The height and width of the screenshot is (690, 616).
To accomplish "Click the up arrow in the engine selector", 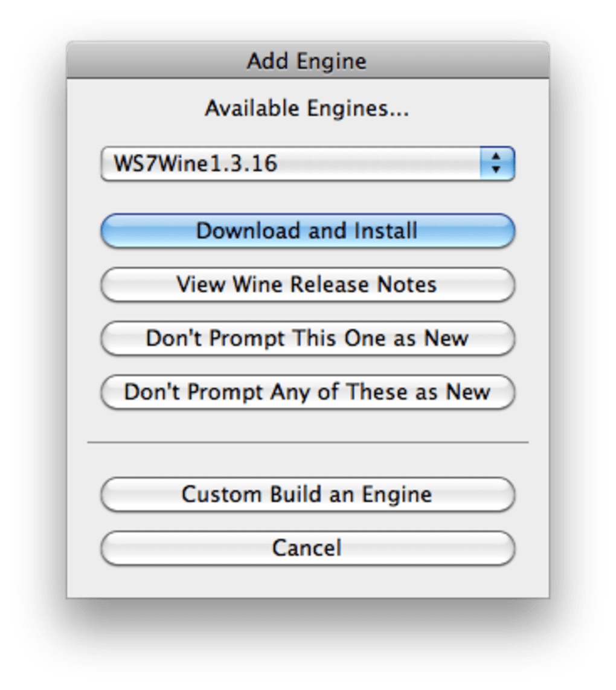I will click(496, 157).
